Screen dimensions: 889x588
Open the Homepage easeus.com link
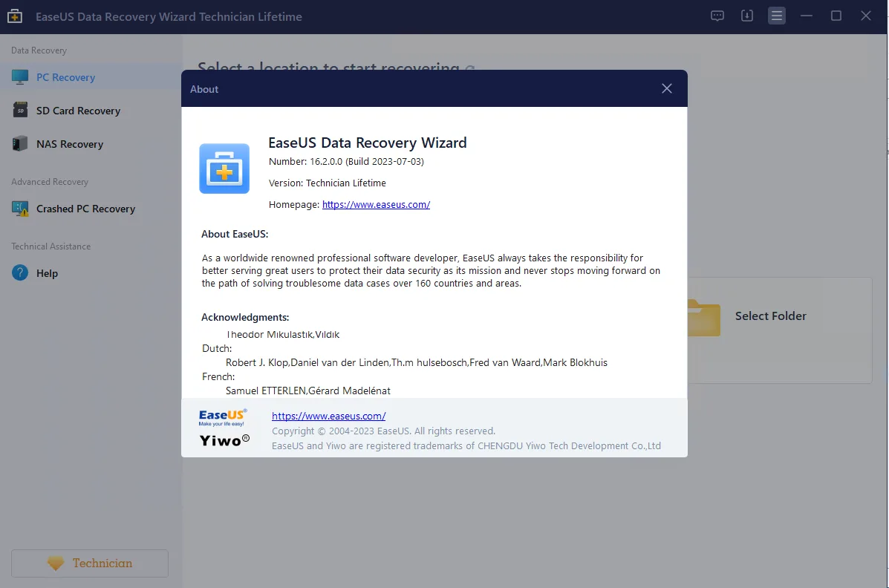(376, 205)
